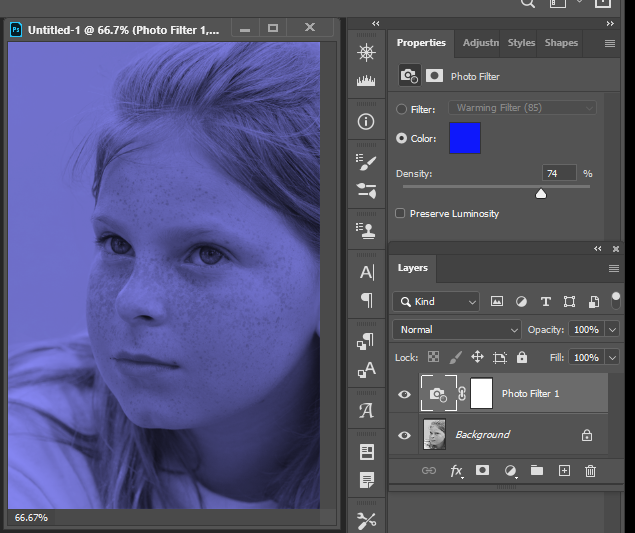635x533 pixels.
Task: Switch to the Styles tab
Action: 521,43
